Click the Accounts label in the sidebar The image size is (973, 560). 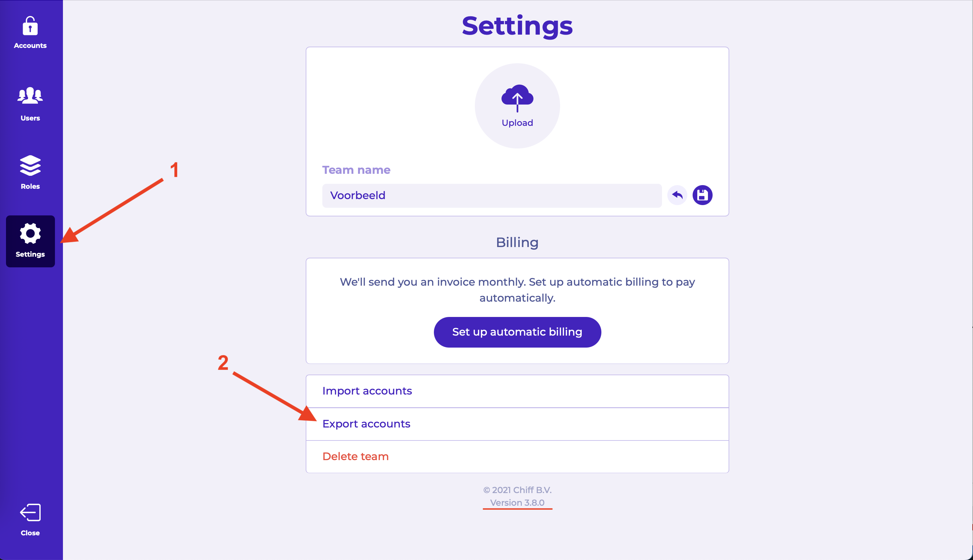point(30,45)
